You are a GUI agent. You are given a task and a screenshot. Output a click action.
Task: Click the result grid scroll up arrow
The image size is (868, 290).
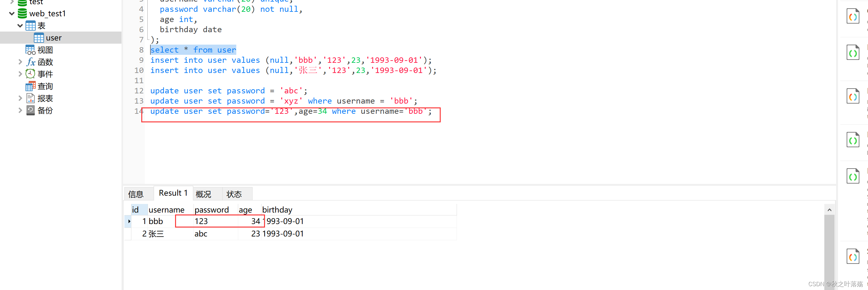point(829,210)
